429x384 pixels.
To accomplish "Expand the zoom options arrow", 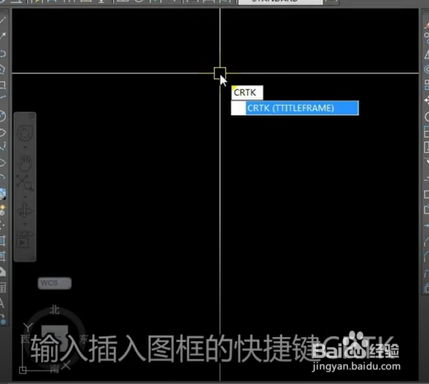I will point(25,197).
